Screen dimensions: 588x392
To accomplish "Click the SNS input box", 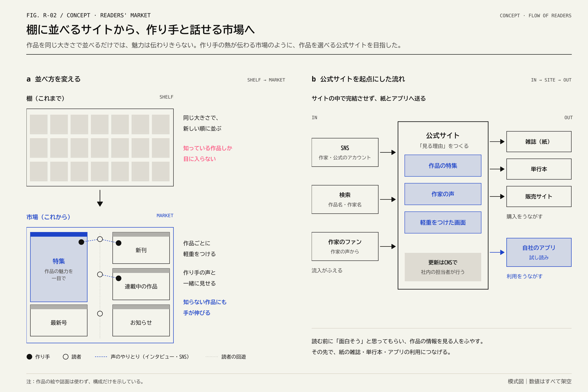I will pos(345,152).
